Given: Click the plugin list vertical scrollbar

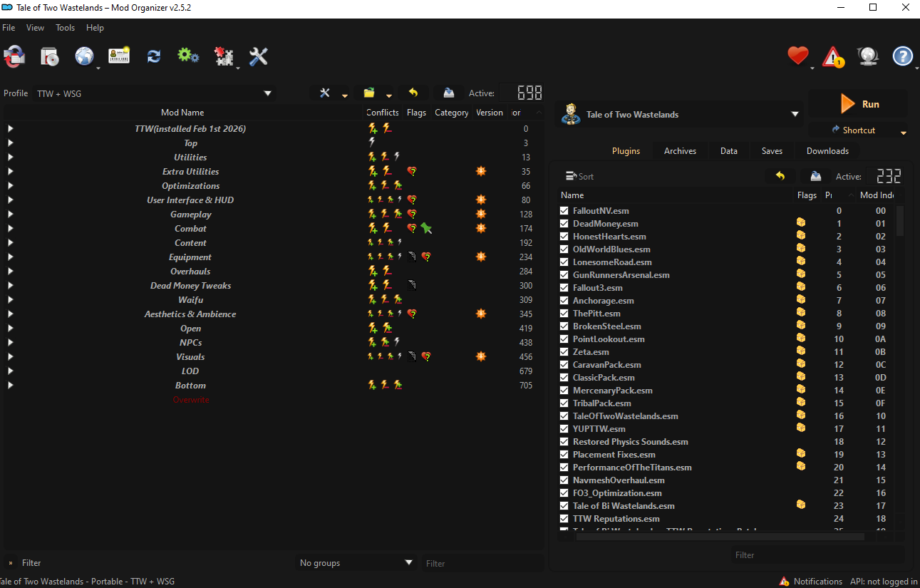Looking at the screenshot, I should click(900, 221).
